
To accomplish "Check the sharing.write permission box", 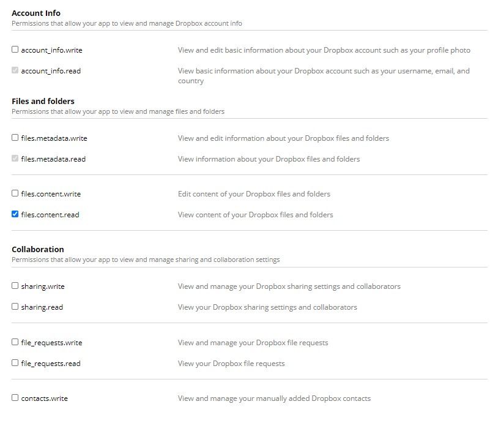I will (15, 286).
